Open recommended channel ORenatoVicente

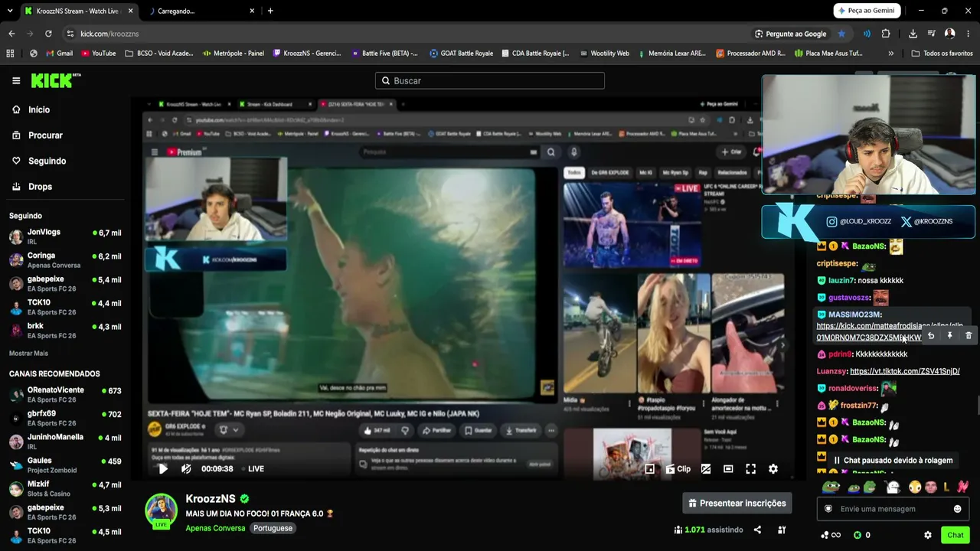[65, 395]
